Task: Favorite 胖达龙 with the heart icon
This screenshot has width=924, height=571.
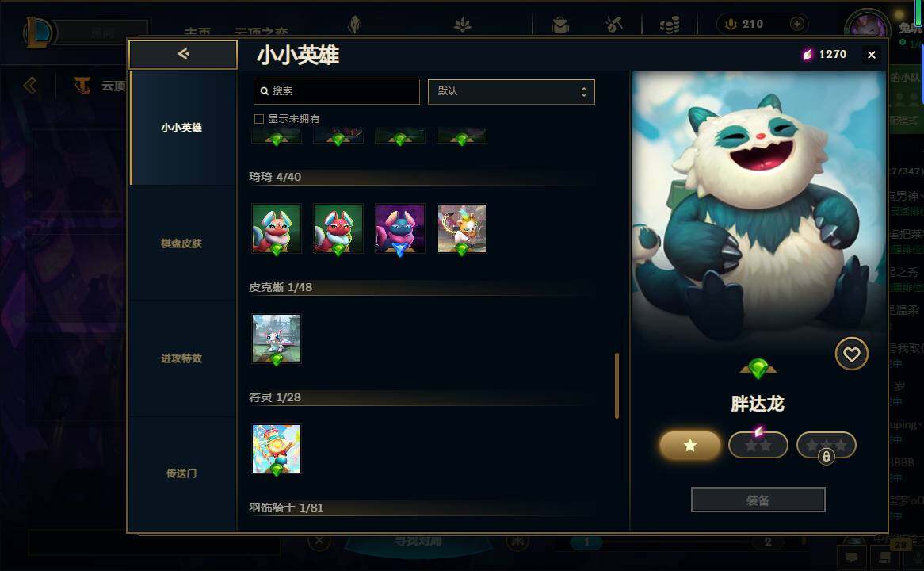Action: [x=852, y=354]
